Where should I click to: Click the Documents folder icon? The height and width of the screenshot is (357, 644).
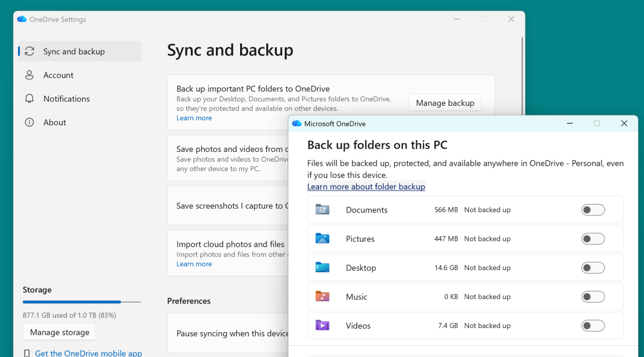pos(322,210)
